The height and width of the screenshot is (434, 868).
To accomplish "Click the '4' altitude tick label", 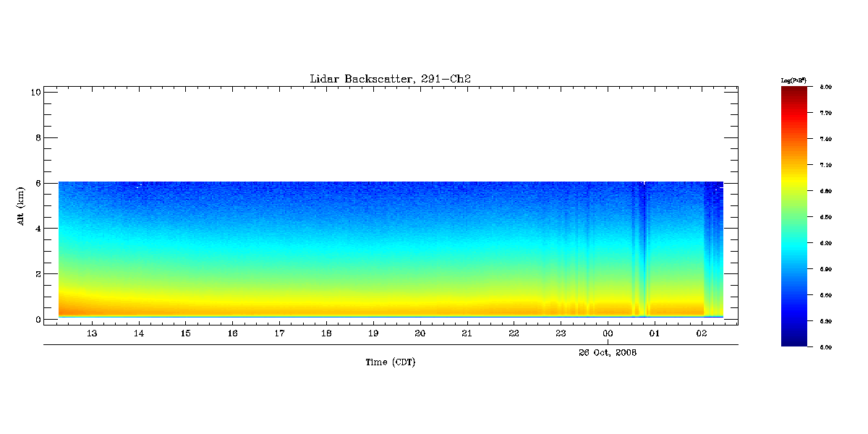I will [x=37, y=229].
